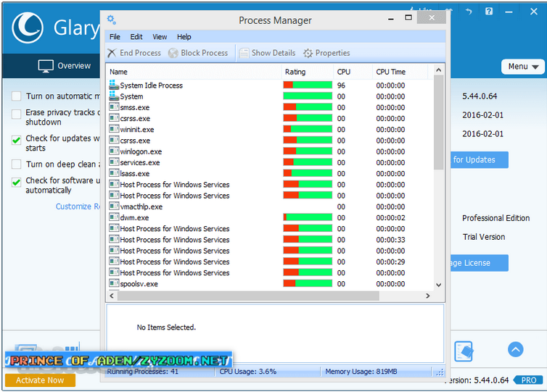Toggle 'Erase privacy tracks' on shutdown checkbox

tap(17, 114)
